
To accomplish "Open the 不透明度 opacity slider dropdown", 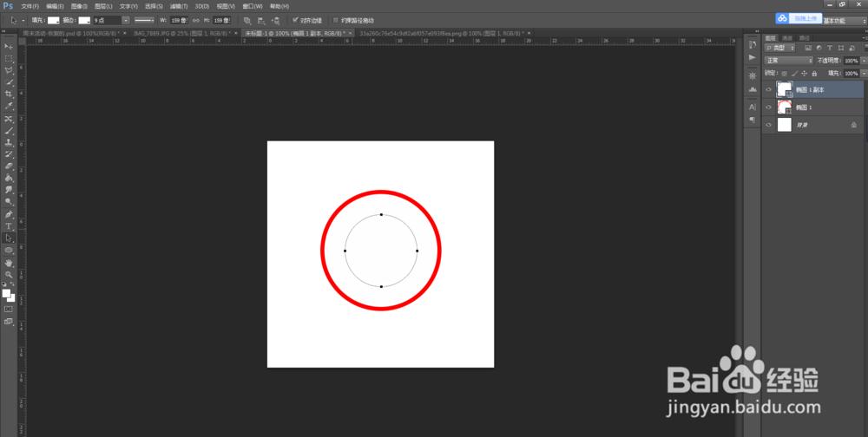I will click(x=865, y=61).
